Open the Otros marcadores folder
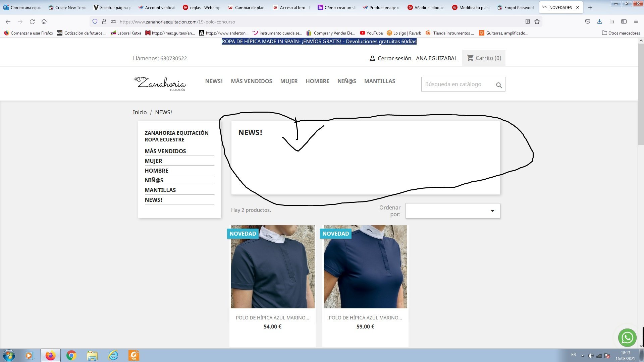 [621, 33]
